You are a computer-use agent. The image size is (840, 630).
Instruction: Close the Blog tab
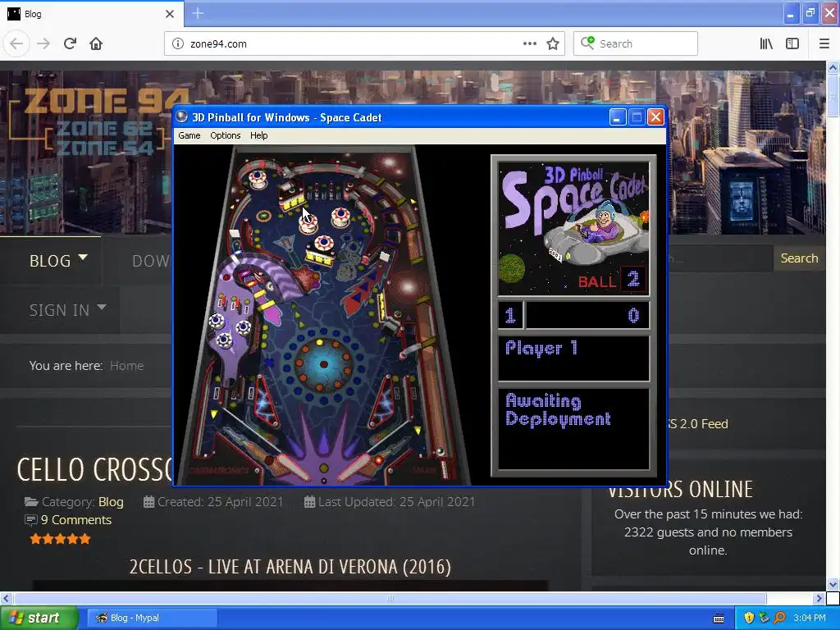(170, 14)
